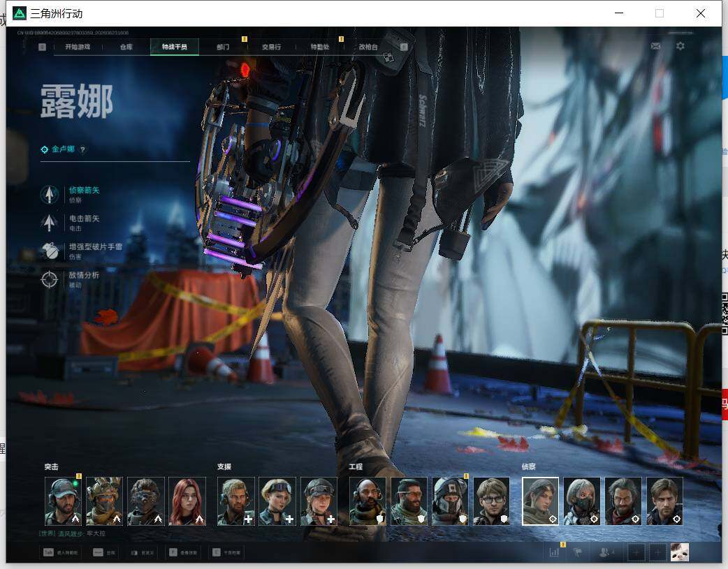Select the 敌情分析 passive skill icon
Image resolution: width=728 pixels, height=569 pixels.
(x=49, y=279)
